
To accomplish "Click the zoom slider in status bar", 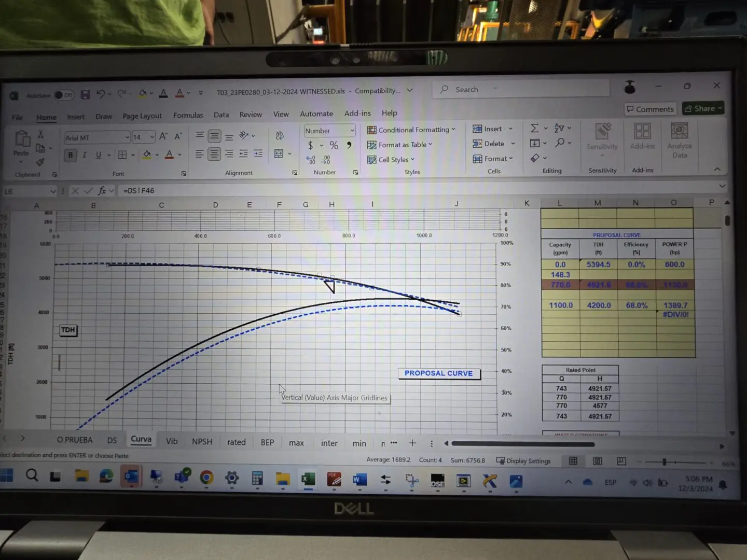I will (665, 461).
